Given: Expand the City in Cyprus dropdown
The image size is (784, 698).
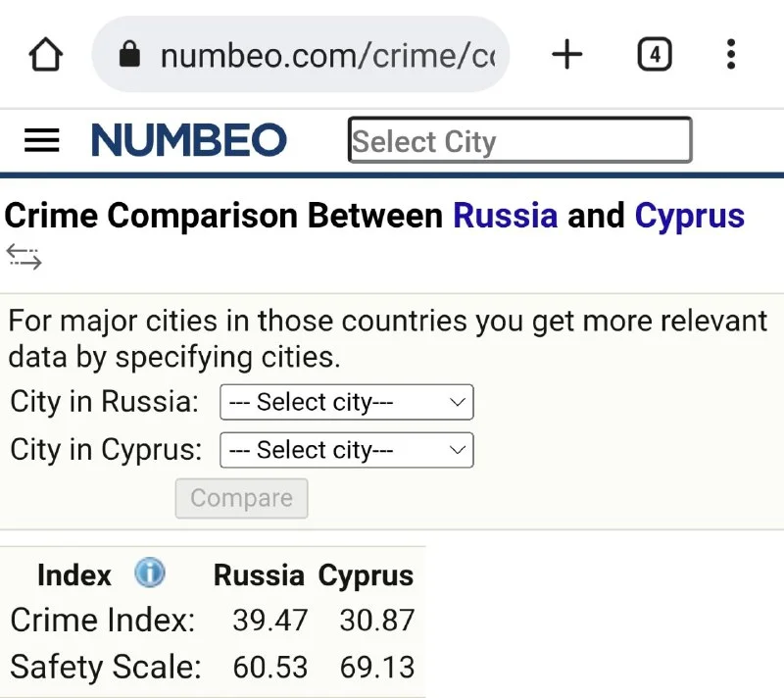Looking at the screenshot, I should (x=347, y=450).
